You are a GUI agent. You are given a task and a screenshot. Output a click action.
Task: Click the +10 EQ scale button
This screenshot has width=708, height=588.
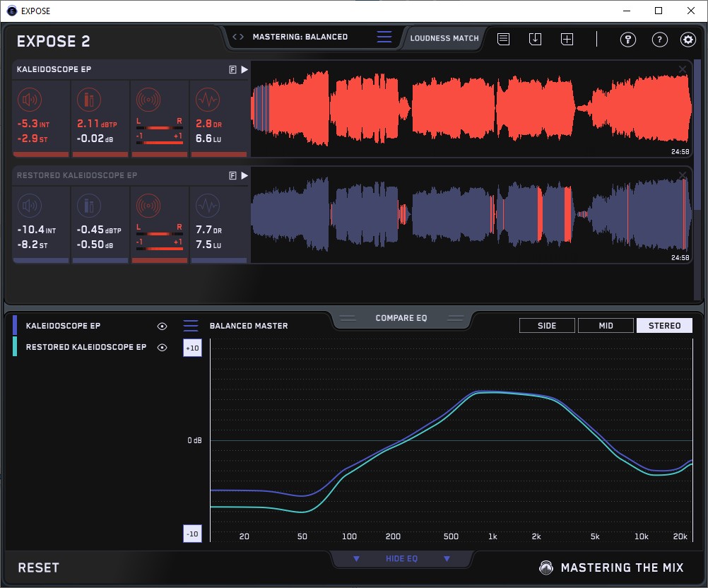coord(192,348)
